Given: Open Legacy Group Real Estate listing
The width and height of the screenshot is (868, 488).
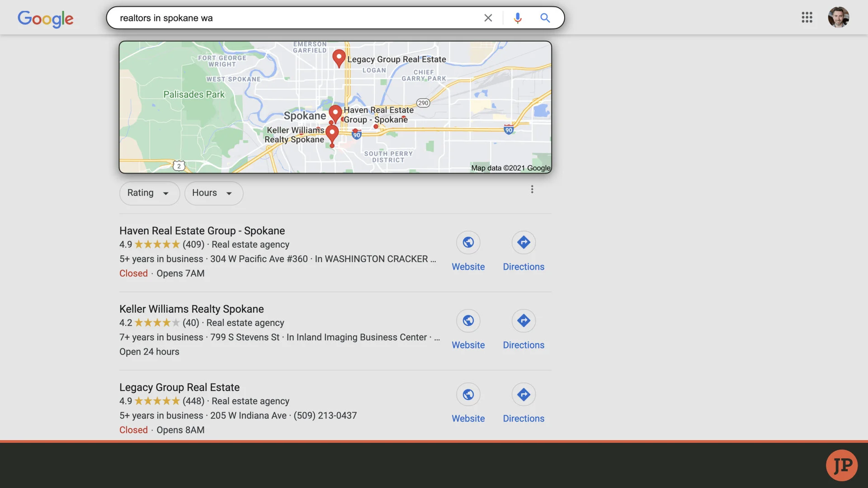Looking at the screenshot, I should 179,387.
